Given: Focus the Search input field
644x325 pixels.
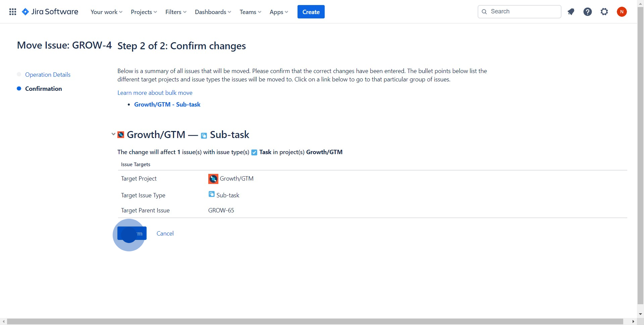Looking at the screenshot, I should pos(520,12).
